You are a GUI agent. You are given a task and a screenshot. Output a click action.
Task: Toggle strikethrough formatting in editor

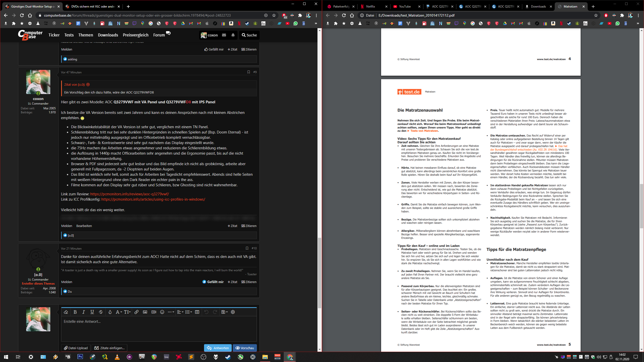[x=101, y=312]
